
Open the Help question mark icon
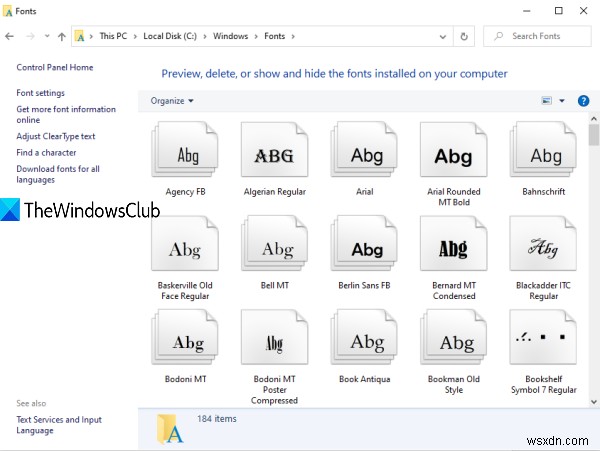tap(583, 101)
